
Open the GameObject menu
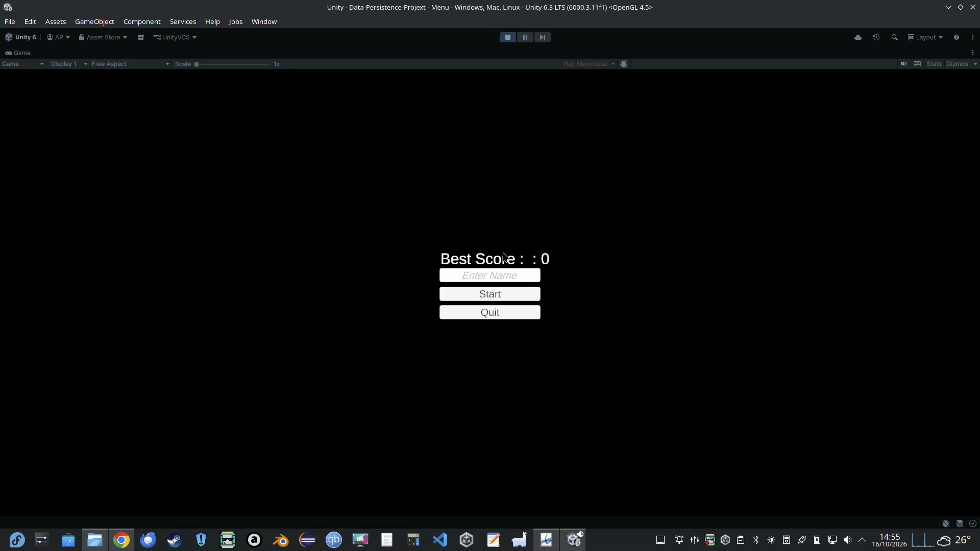point(94,21)
